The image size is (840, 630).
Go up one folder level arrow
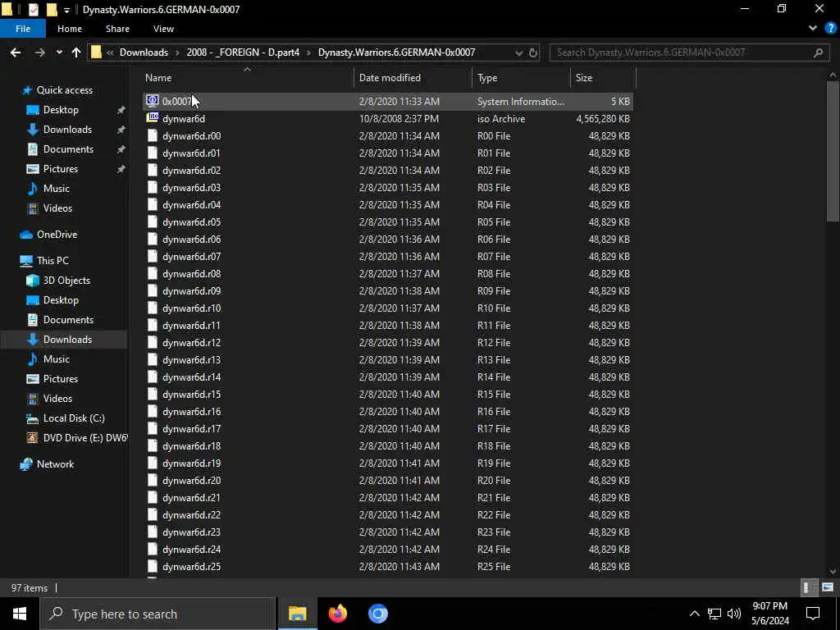point(76,52)
